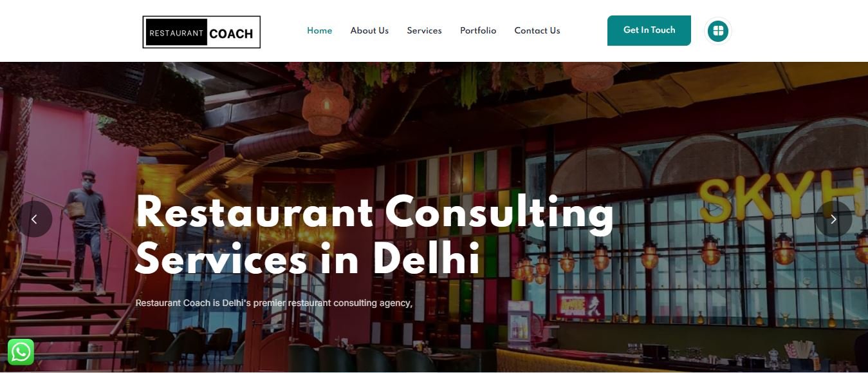Open the grid menu icon in header
This screenshot has height=373, width=868.
click(717, 30)
